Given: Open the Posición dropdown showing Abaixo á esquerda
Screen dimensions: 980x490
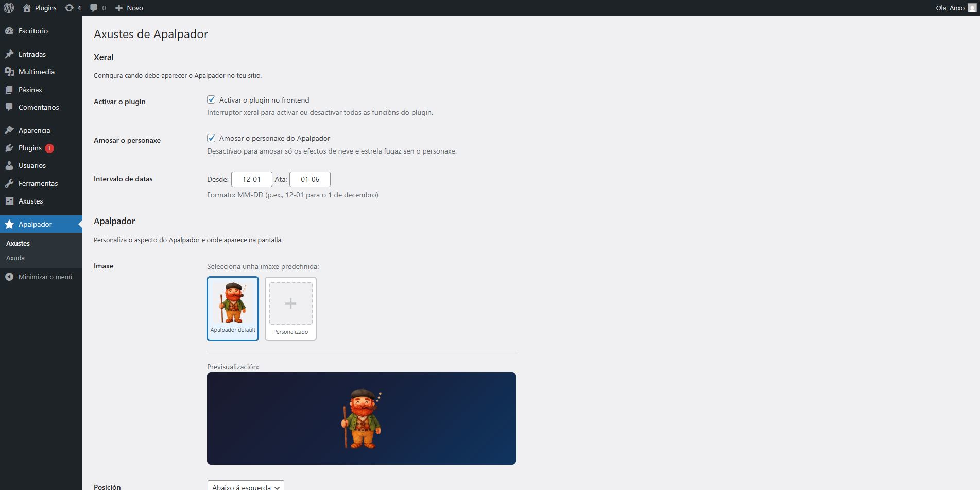Looking at the screenshot, I should (244, 486).
